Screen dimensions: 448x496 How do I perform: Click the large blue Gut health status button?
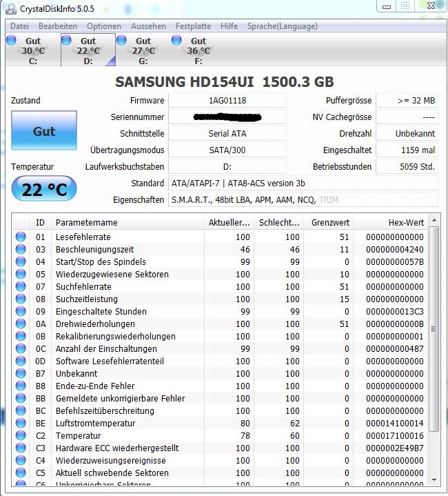tap(44, 130)
